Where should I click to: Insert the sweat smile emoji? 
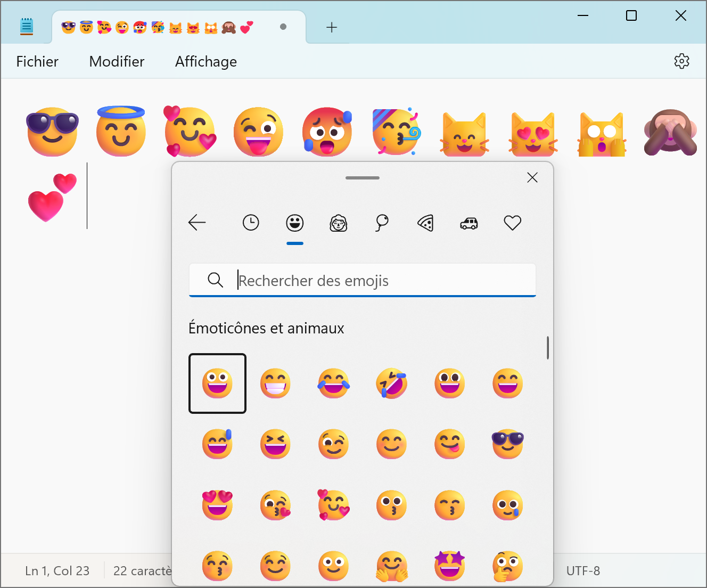[x=217, y=444]
